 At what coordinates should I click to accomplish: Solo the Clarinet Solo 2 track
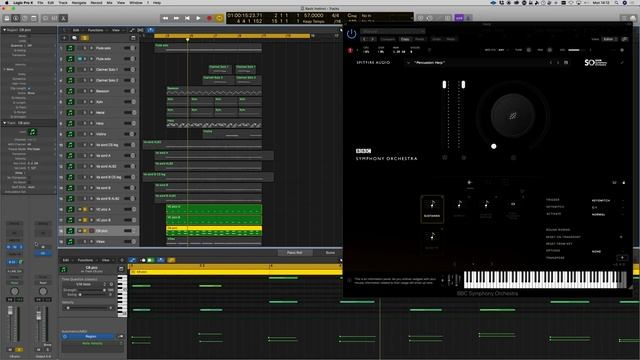pyautogui.click(x=85, y=80)
